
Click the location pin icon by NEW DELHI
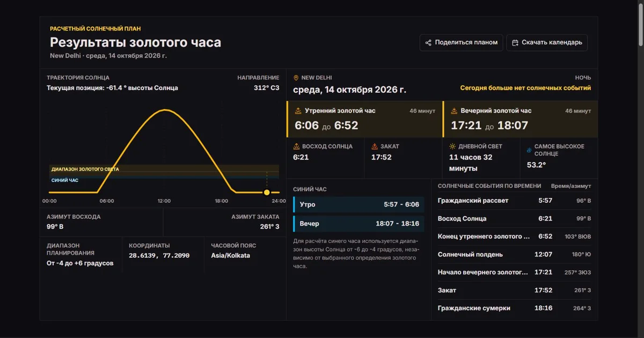(x=296, y=78)
